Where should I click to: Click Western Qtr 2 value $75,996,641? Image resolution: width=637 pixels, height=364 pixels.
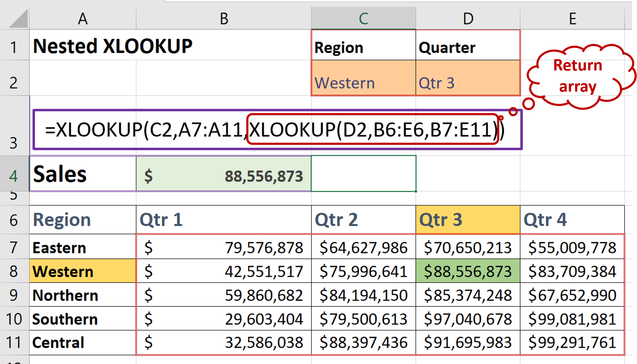coord(364,271)
